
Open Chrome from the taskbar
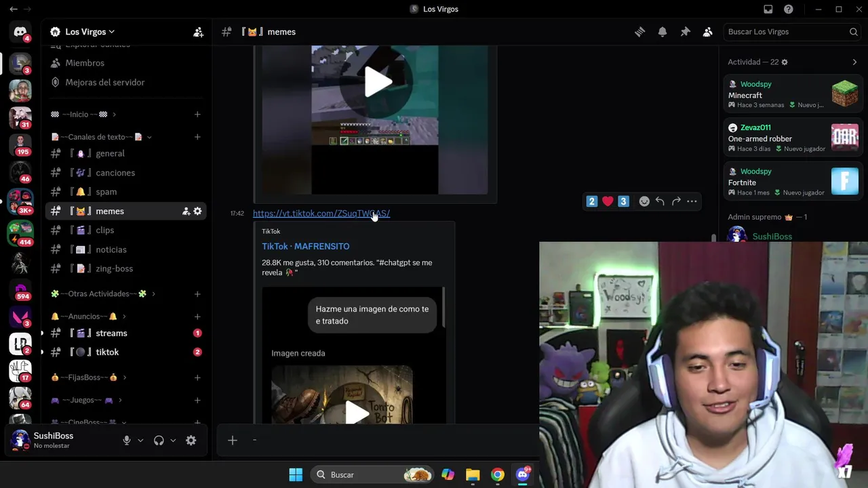[498, 474]
